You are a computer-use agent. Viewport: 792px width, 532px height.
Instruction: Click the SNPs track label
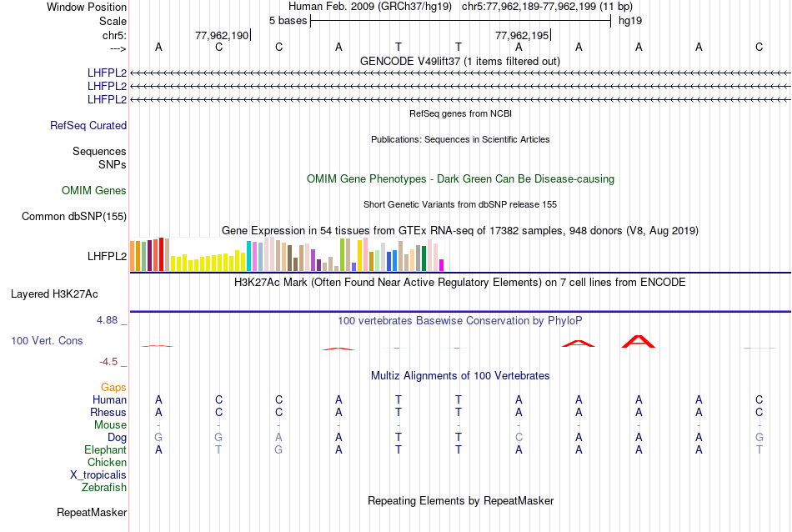pos(113,164)
